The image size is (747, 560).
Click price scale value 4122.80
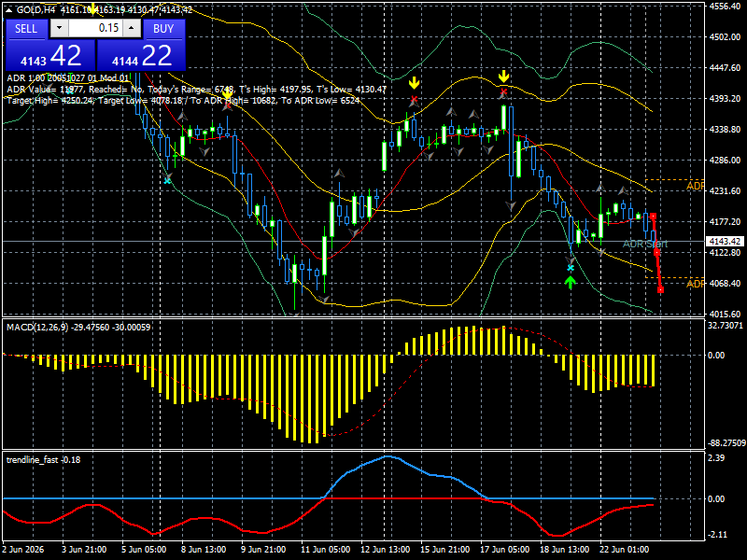[726, 252]
